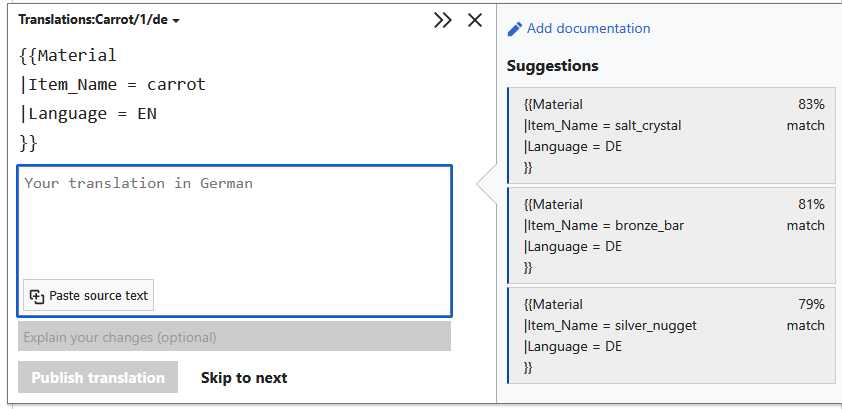Use the salt_crystal suggestion
Screen dimensions: 842x409
[650, 136]
